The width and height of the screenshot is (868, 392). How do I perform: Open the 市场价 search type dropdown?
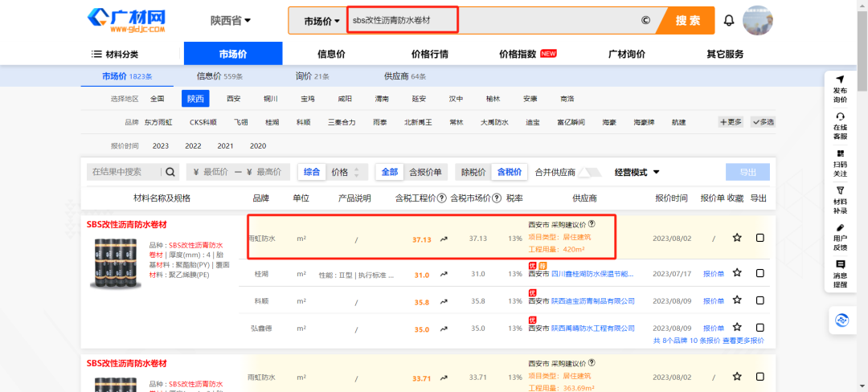coord(321,21)
